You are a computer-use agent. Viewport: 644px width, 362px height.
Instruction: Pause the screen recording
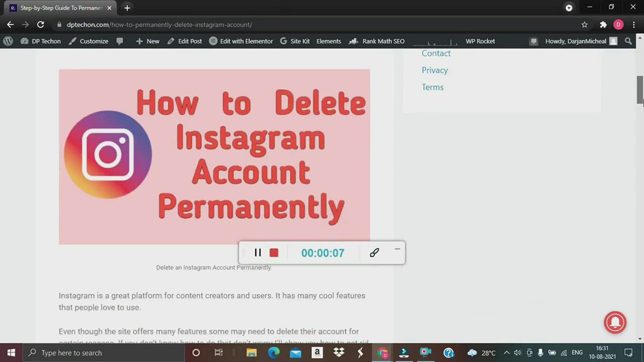(258, 253)
